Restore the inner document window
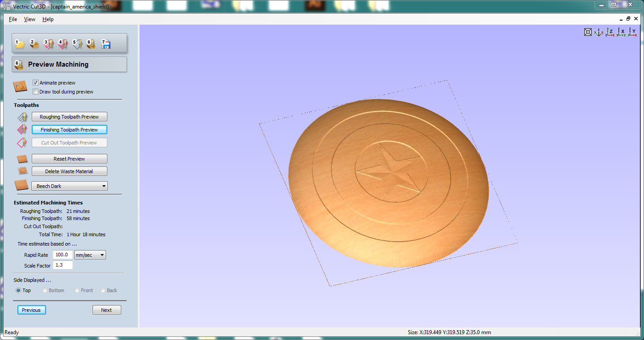 pos(628,19)
